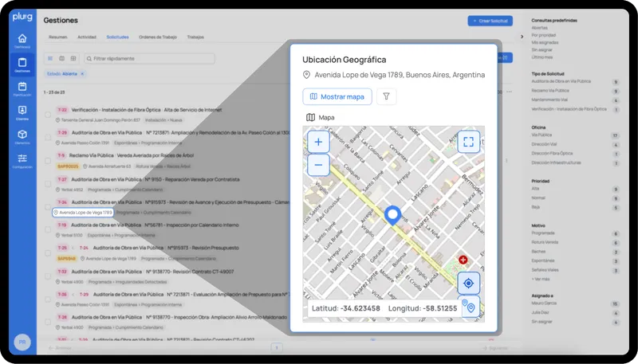Click the Avenida Almafuerte 63 address
The image size is (638, 364).
point(107,166)
